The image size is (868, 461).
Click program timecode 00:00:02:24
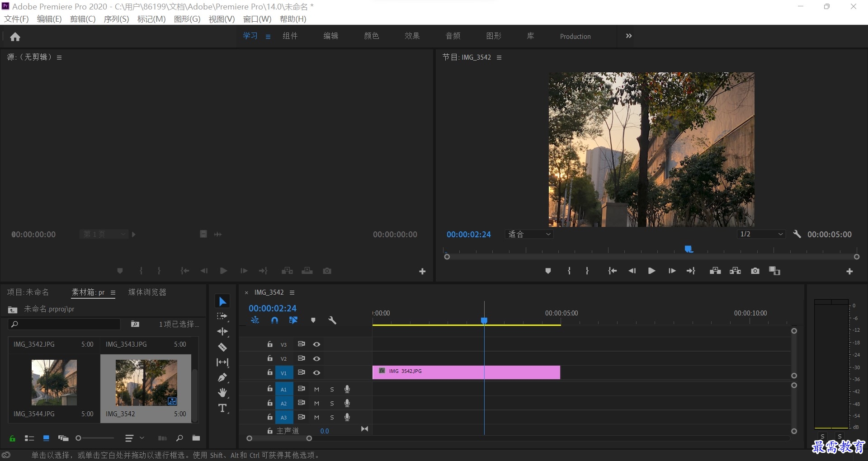point(469,235)
